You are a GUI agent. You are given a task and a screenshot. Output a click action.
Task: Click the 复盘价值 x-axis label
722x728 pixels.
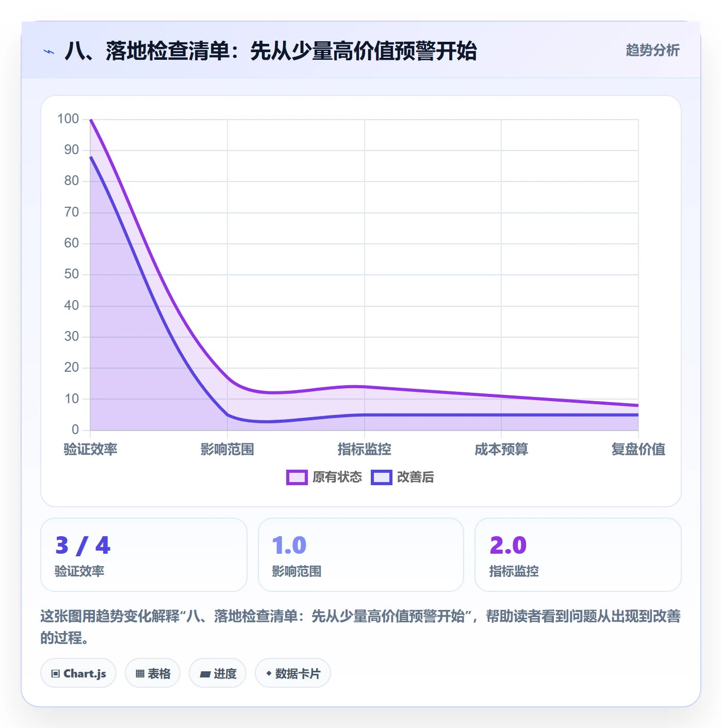pyautogui.click(x=638, y=449)
